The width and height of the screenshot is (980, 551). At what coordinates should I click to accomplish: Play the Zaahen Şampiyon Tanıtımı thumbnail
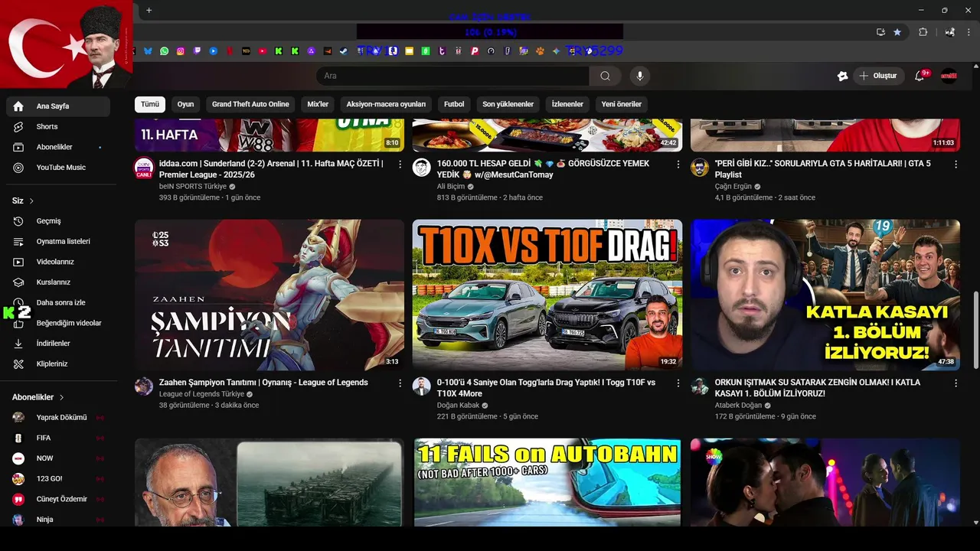tap(269, 295)
